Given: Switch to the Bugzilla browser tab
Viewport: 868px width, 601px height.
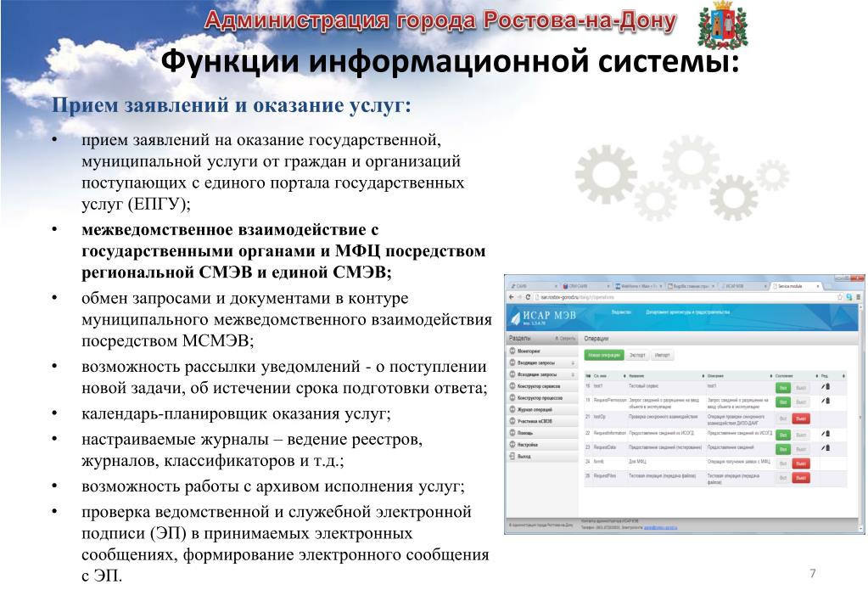Looking at the screenshot, I should (690, 286).
